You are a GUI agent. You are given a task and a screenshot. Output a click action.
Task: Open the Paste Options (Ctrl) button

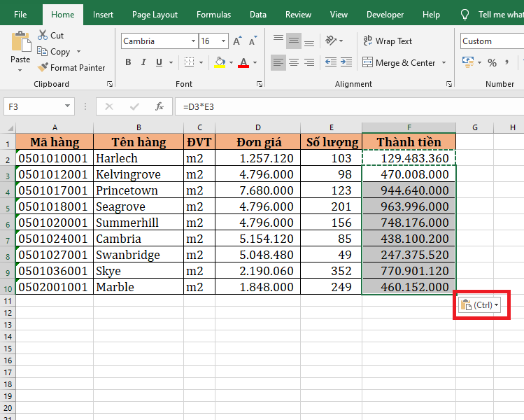click(x=480, y=305)
